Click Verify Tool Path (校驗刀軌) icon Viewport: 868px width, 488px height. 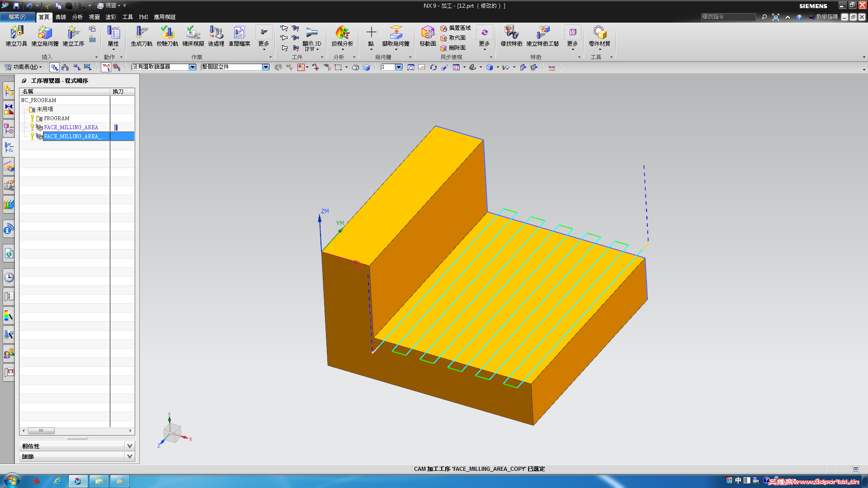click(167, 35)
